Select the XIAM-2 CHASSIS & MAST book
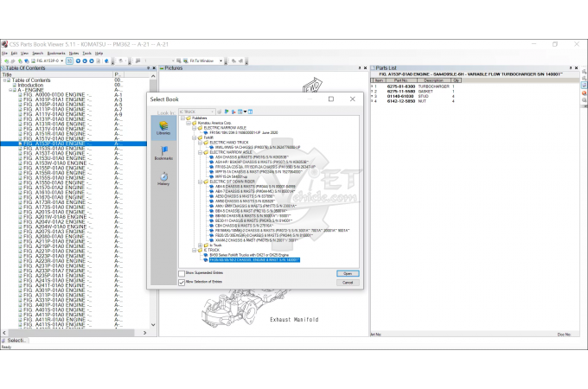The image size is (588, 389). coord(256,240)
